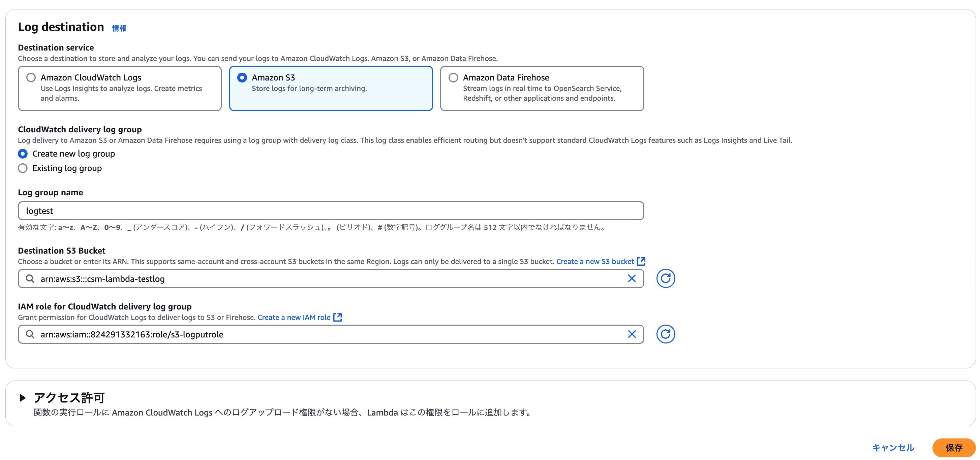Open Create a new IAM role link

294,318
